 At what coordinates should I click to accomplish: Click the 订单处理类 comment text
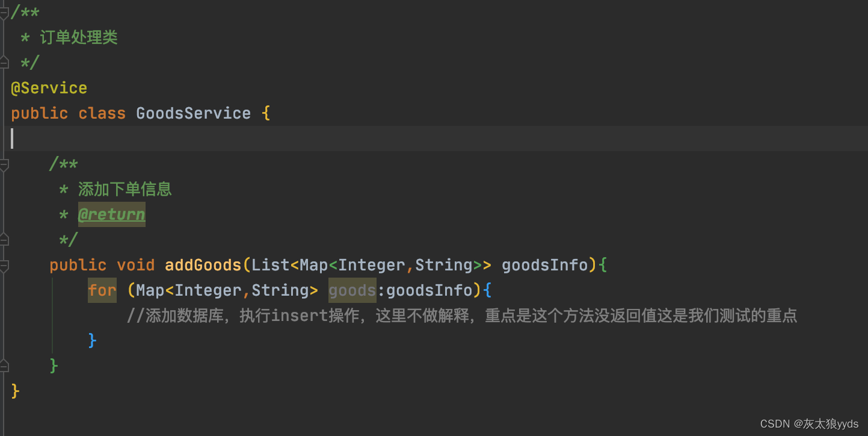[78, 37]
